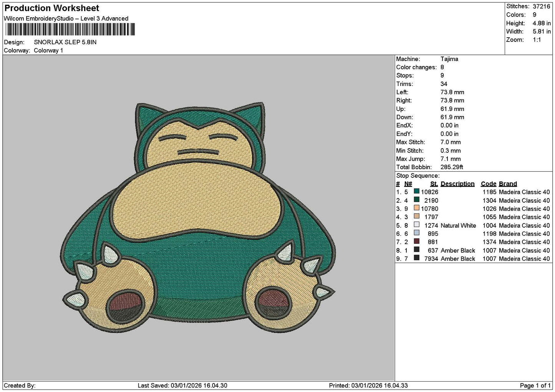This screenshot has width=555, height=392.
Task: Click the Max Stitch value 7.0 mm
Action: pyautogui.click(x=451, y=142)
